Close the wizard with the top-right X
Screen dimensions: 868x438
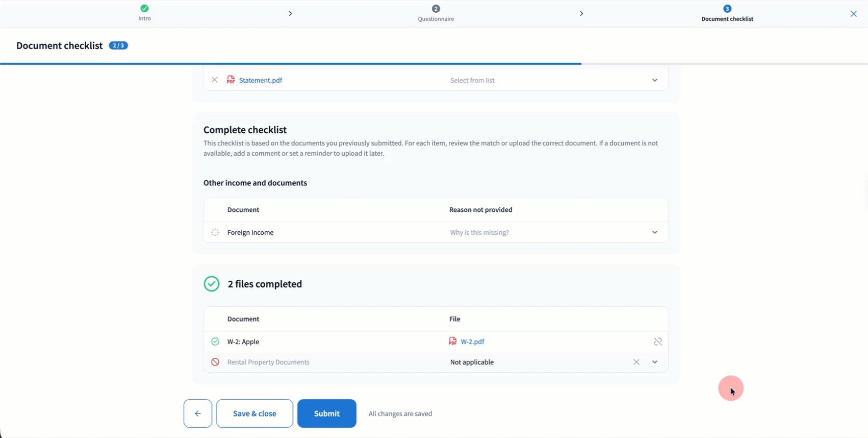click(853, 14)
